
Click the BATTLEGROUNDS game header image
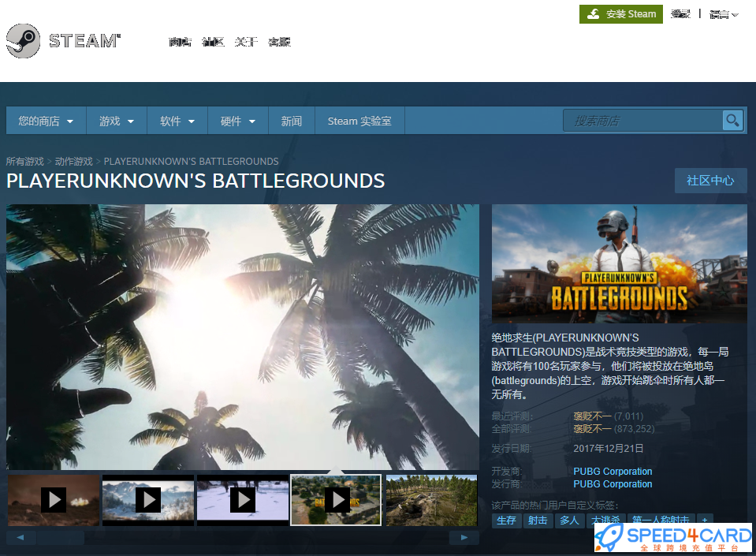pyautogui.click(x=619, y=263)
